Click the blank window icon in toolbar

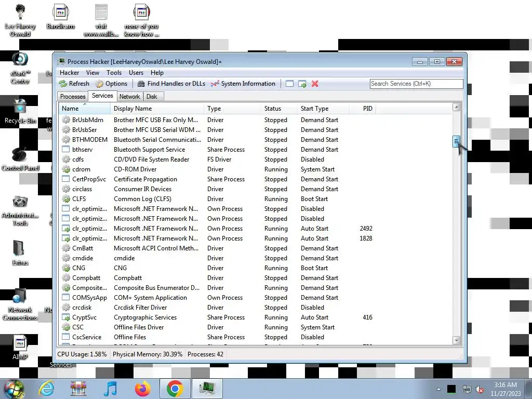[289, 84]
